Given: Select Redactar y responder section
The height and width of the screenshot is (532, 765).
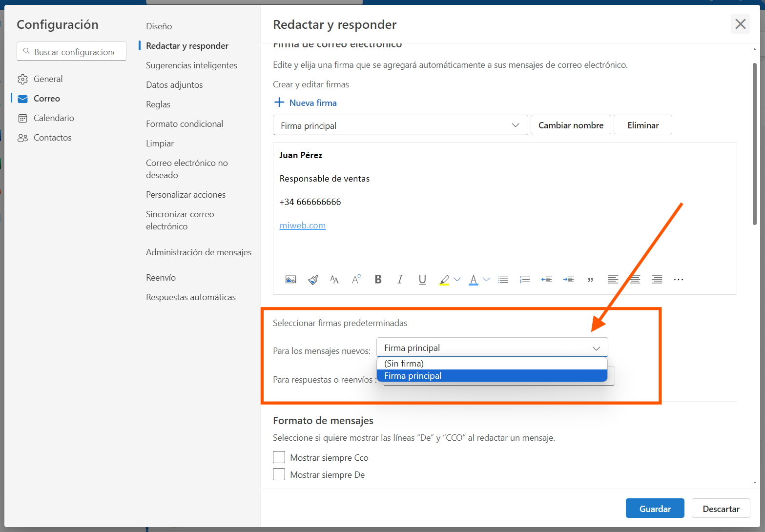Looking at the screenshot, I should coord(187,46).
